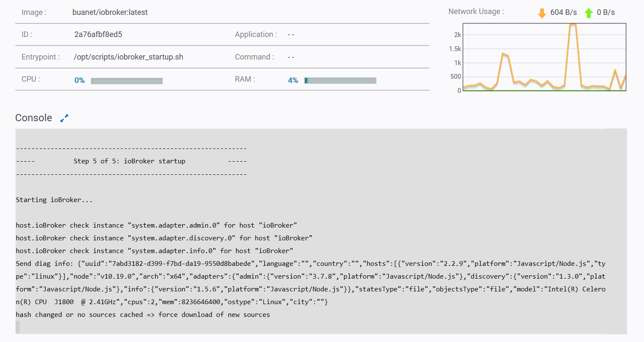This screenshot has width=644, height=342.
Task: Click the orange download arrow icon
Action: pyautogui.click(x=542, y=13)
